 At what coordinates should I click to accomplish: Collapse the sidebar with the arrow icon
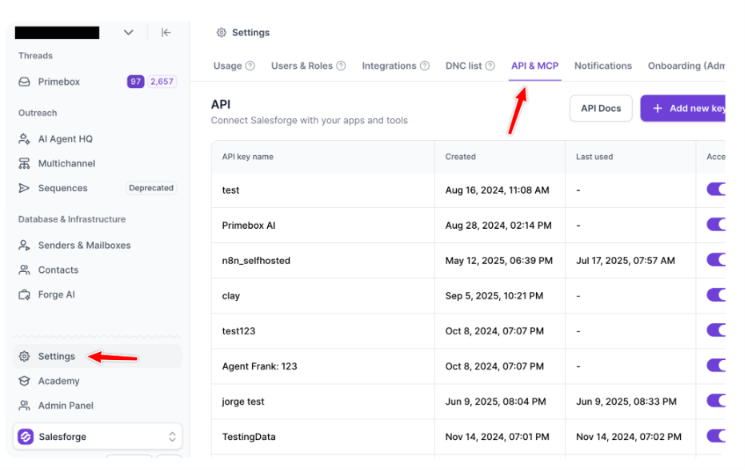pos(166,32)
